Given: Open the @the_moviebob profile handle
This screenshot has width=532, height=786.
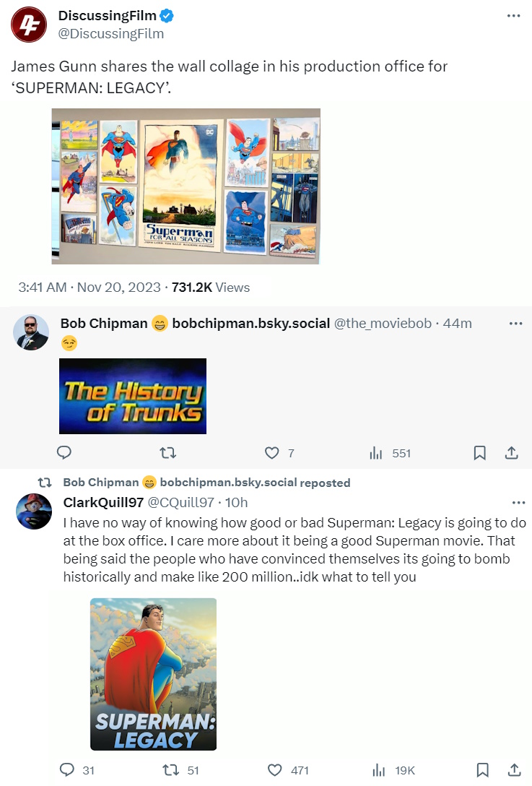Looking at the screenshot, I should click(x=383, y=324).
